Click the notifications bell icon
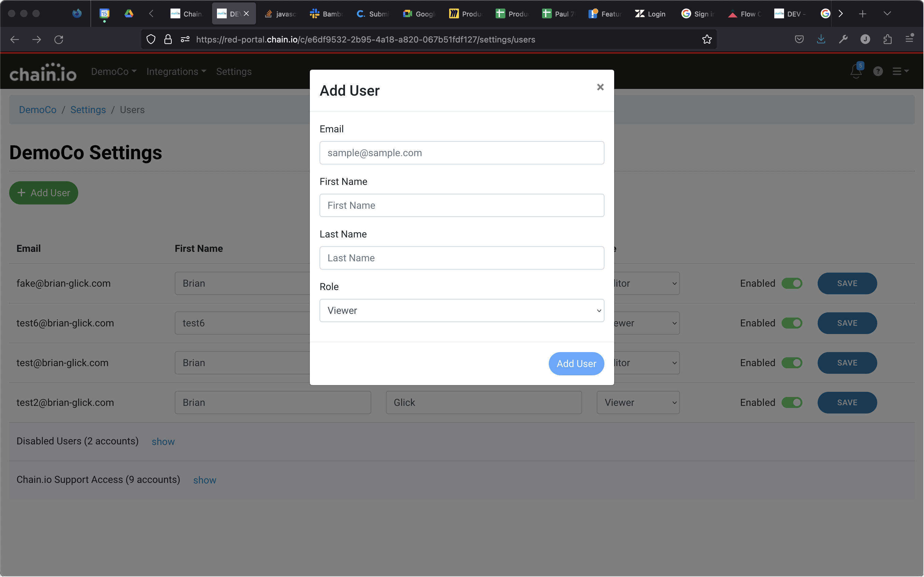 pos(856,72)
